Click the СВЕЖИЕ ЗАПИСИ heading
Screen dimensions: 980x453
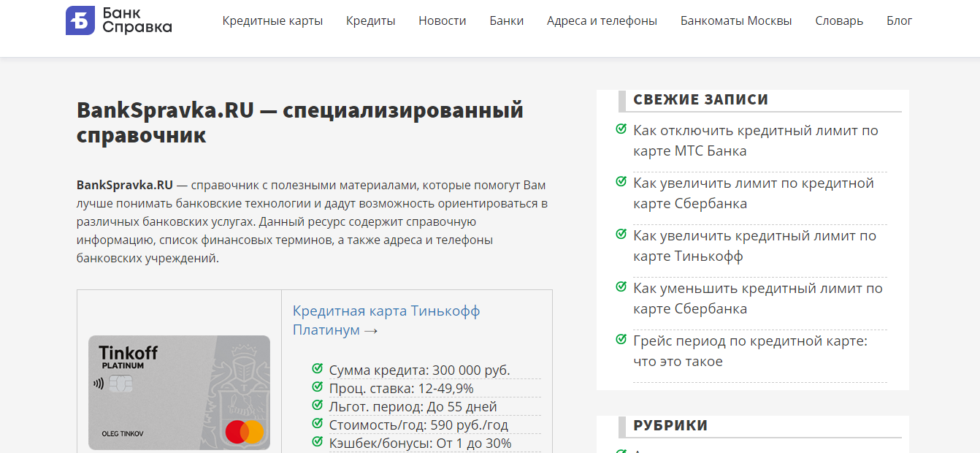tap(700, 100)
